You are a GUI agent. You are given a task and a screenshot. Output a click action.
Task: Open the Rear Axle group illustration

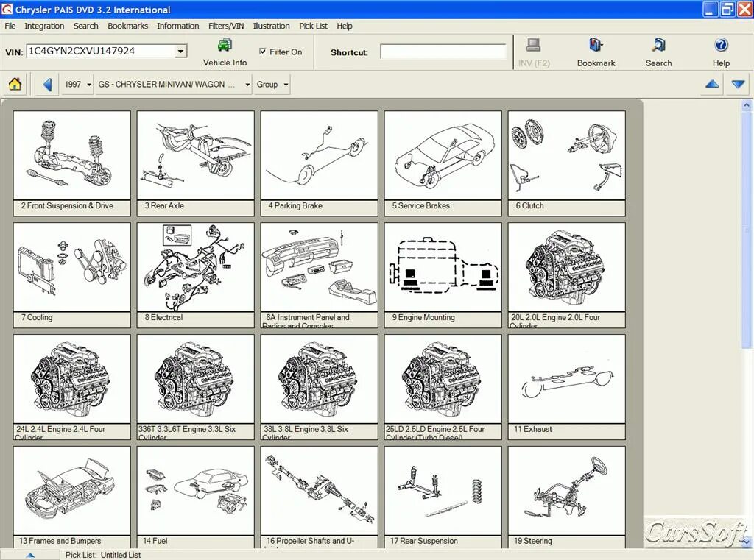tap(196, 155)
